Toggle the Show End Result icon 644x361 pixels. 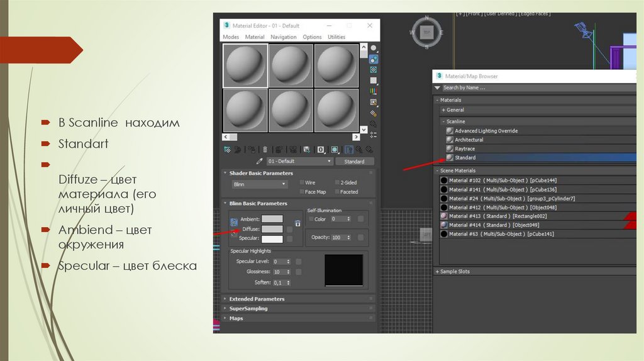[x=349, y=150]
